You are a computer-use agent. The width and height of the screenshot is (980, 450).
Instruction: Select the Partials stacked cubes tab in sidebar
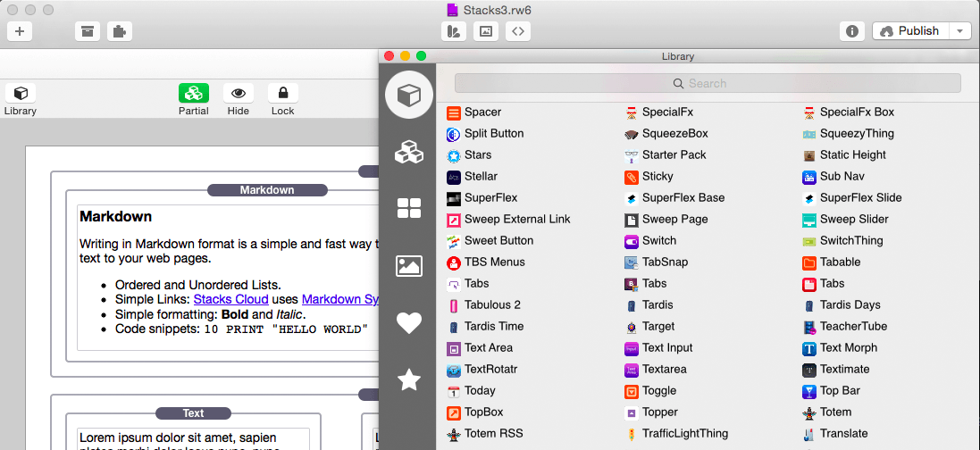(x=409, y=152)
